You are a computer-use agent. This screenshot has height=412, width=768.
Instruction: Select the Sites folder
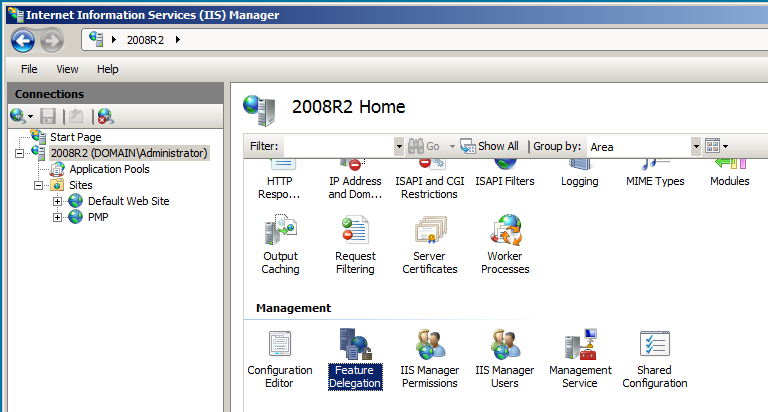[x=81, y=185]
